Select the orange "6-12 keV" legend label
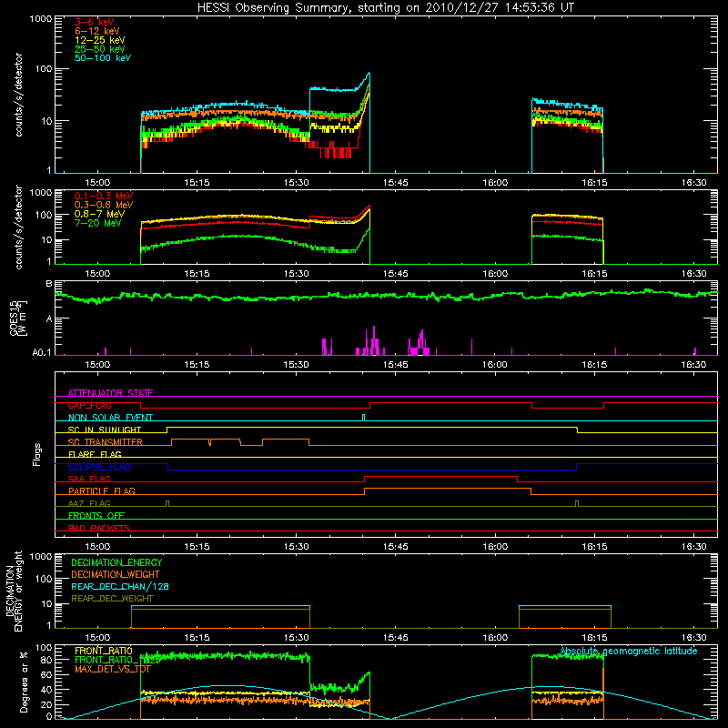This screenshot has width=728, height=728. 97,31
